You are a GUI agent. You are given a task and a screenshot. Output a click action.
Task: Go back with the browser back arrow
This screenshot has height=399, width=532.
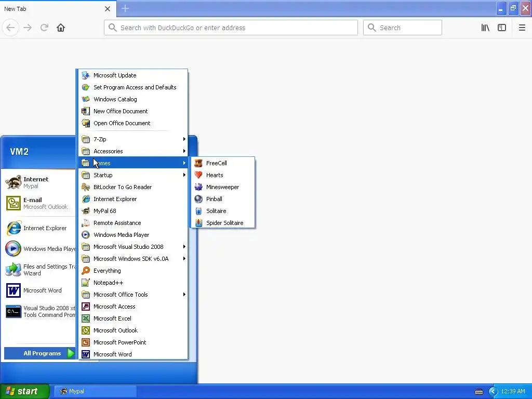click(10, 28)
